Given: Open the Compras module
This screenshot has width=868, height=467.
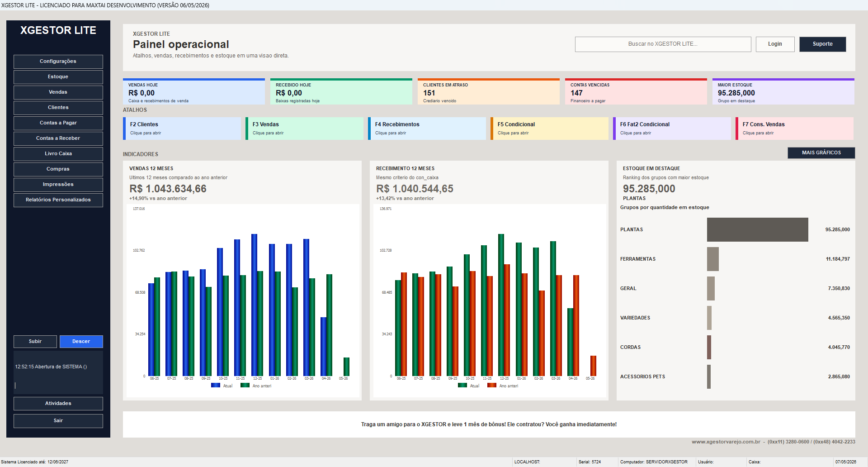Looking at the screenshot, I should tap(58, 169).
